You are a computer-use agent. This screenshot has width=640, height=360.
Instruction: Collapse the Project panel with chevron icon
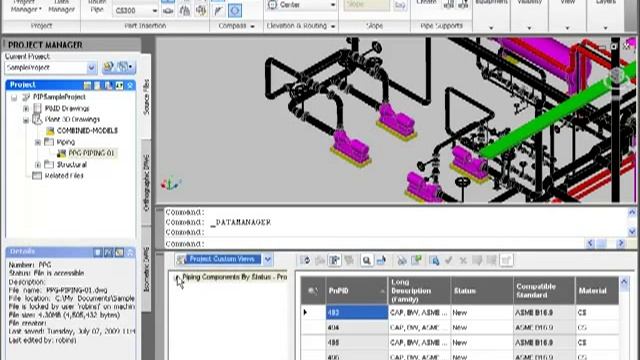pos(130,85)
